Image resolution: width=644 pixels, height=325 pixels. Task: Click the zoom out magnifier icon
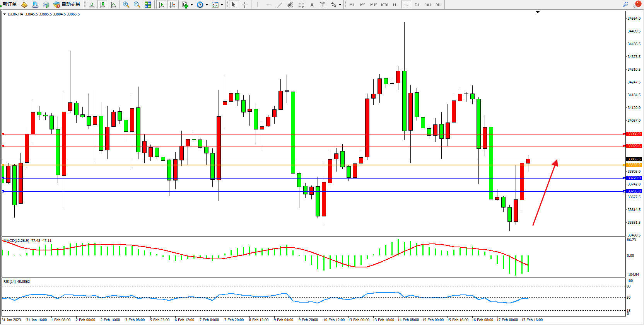click(x=137, y=5)
